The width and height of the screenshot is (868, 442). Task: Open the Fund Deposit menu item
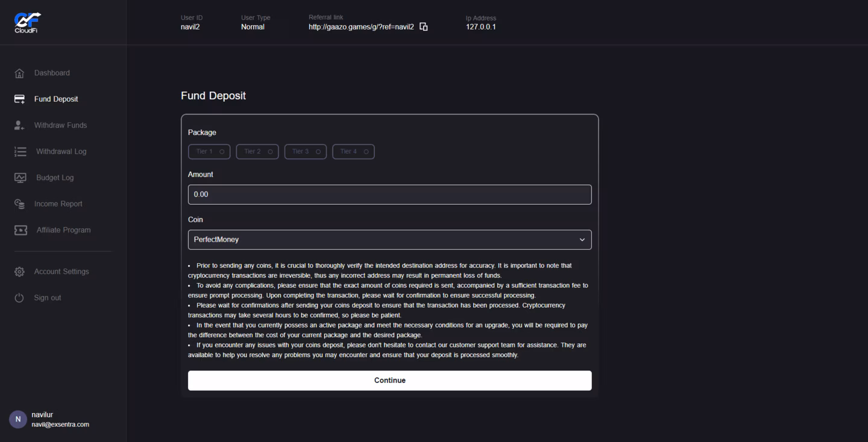pos(56,99)
